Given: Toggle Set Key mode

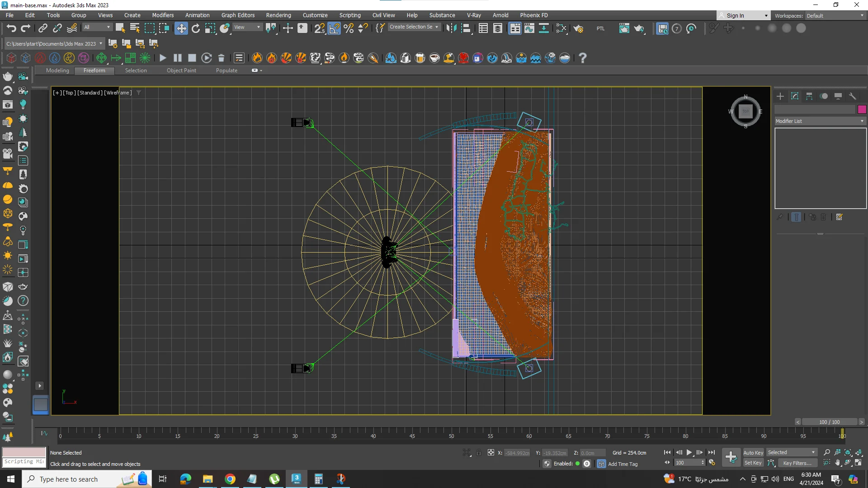Looking at the screenshot, I should coord(753,463).
